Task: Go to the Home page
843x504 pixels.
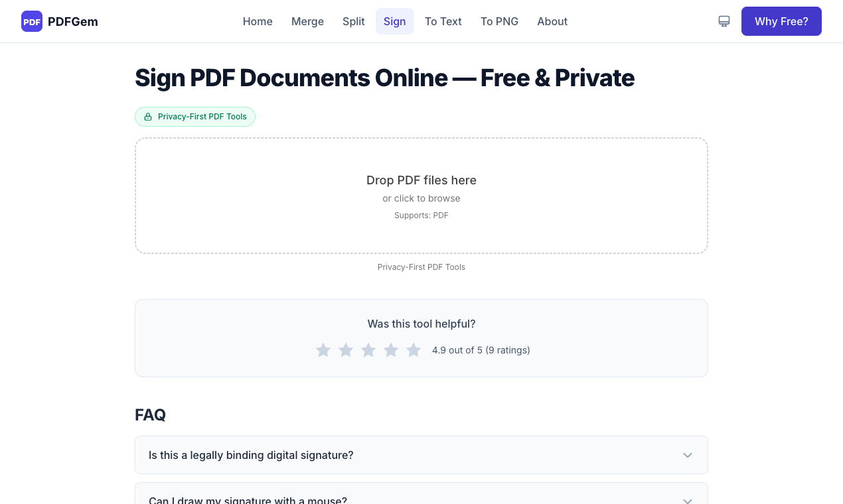Action: 258,21
